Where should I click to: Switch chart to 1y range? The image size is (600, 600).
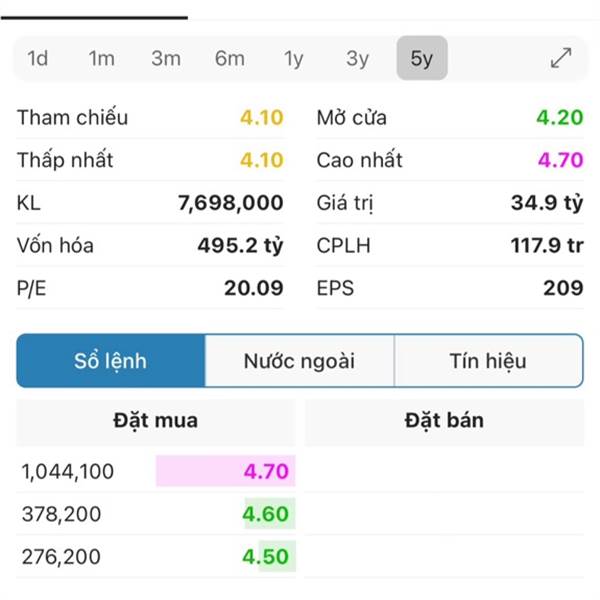pos(293,59)
